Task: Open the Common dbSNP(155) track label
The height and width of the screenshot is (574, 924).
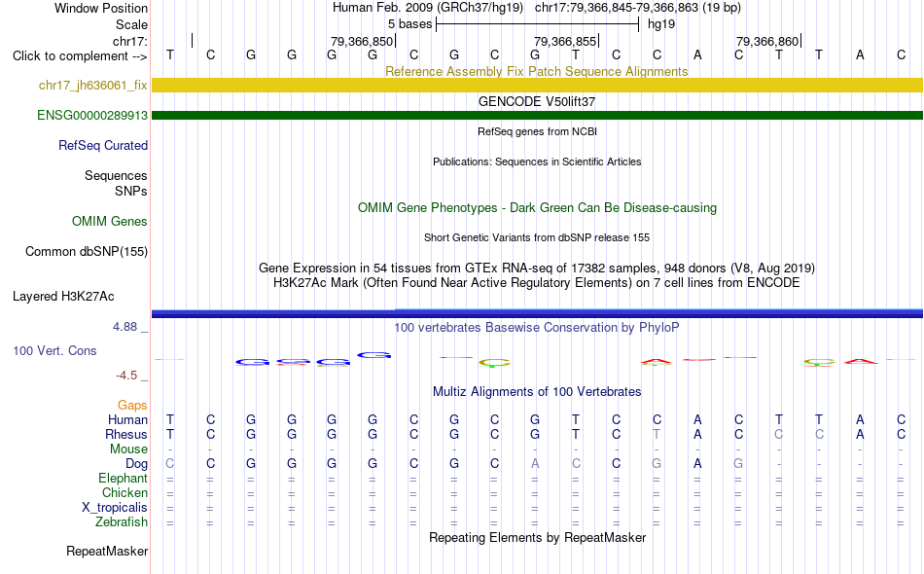Action: pyautogui.click(x=87, y=251)
